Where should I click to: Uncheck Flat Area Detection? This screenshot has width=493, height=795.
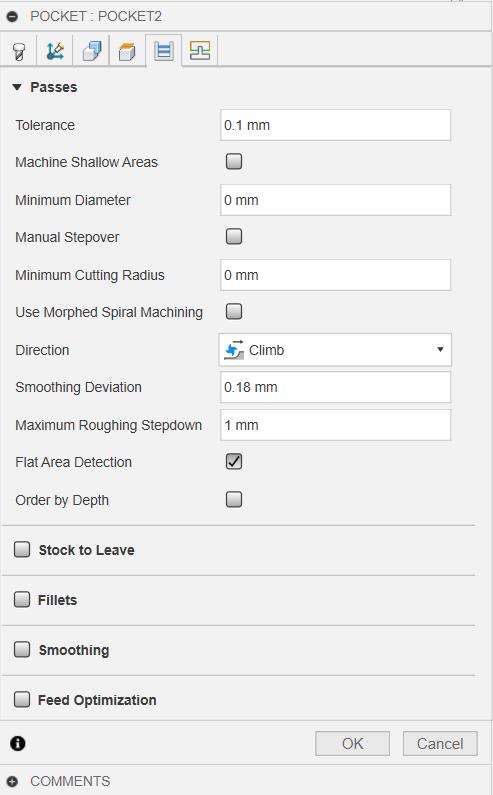point(234,462)
